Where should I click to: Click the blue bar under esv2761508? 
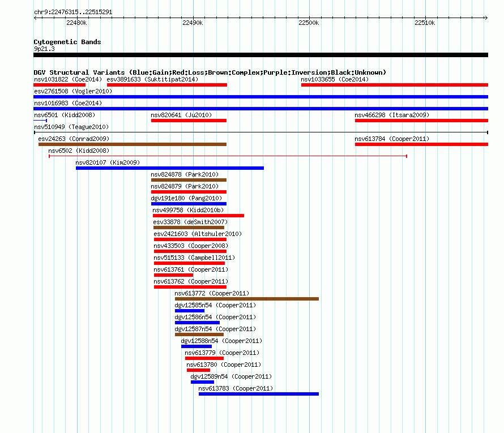(260, 97)
